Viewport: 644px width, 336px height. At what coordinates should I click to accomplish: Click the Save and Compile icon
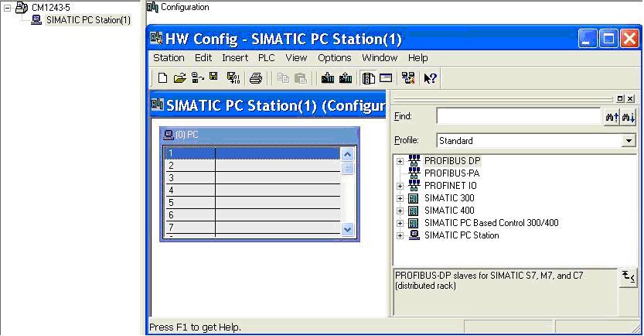tap(233, 77)
